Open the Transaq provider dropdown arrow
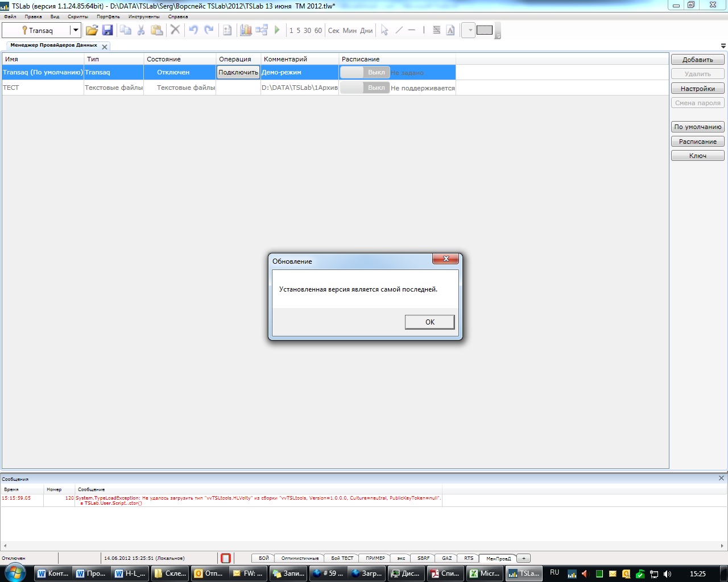This screenshot has width=728, height=582. pos(75,30)
